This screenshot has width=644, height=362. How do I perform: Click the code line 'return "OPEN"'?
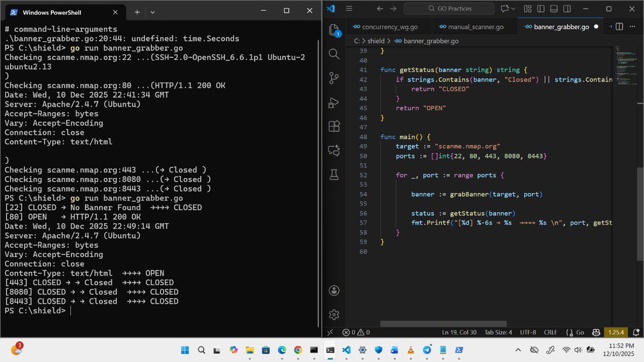(421, 108)
